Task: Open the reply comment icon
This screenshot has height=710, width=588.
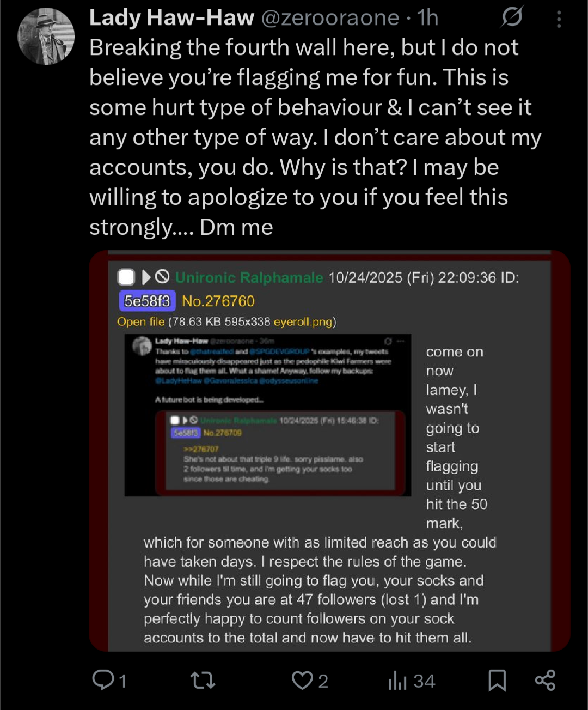Action: click(x=103, y=680)
